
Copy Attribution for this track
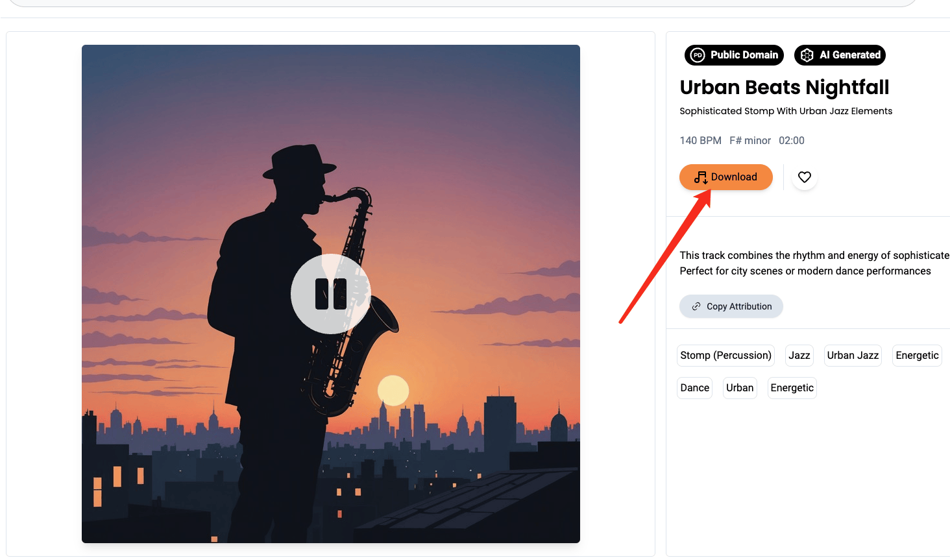[x=731, y=306]
